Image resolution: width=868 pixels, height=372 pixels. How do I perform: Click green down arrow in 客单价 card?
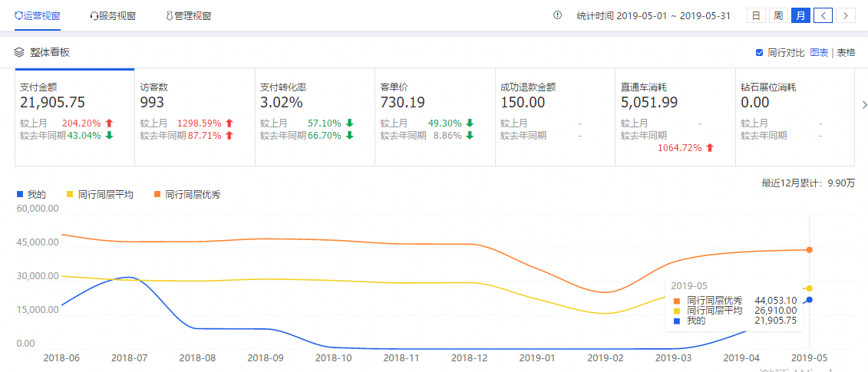(x=469, y=123)
